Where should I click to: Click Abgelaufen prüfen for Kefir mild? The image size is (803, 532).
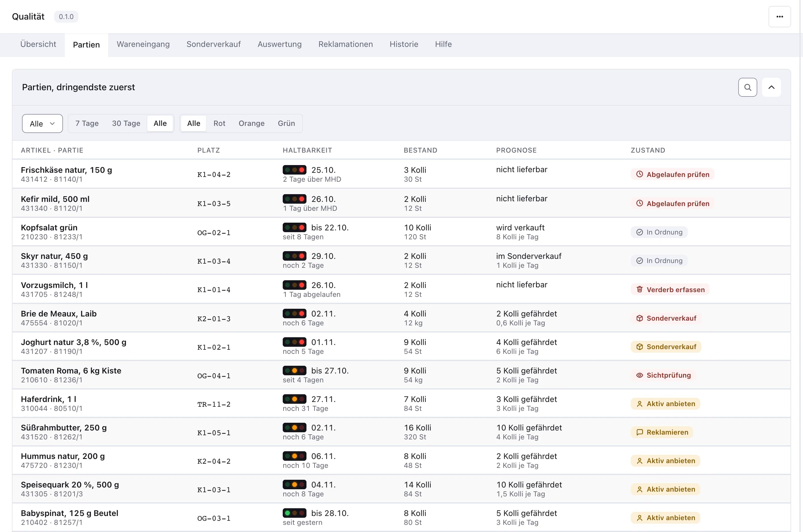(x=672, y=204)
